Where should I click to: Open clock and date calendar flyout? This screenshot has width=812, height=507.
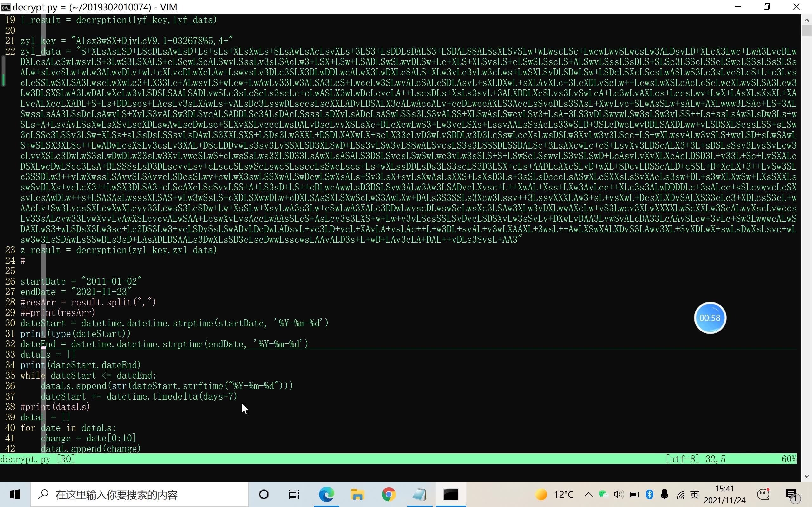[x=725, y=495]
